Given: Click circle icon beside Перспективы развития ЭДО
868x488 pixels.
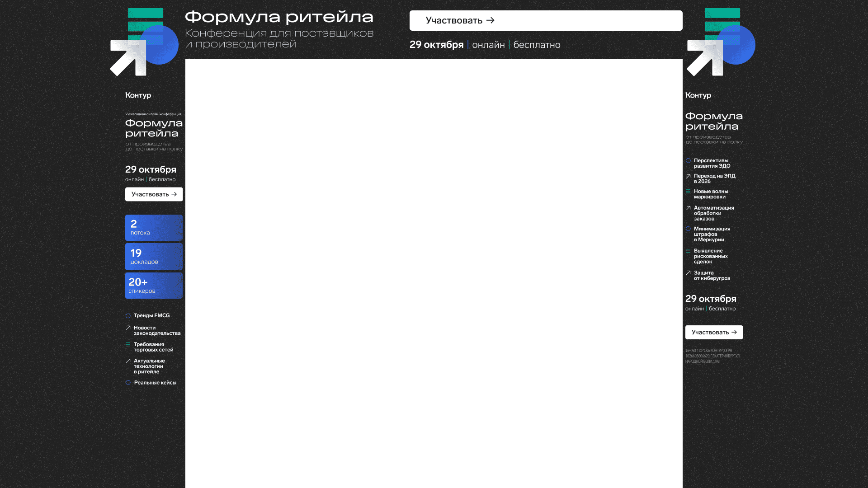Looking at the screenshot, I should pyautogui.click(x=688, y=161).
